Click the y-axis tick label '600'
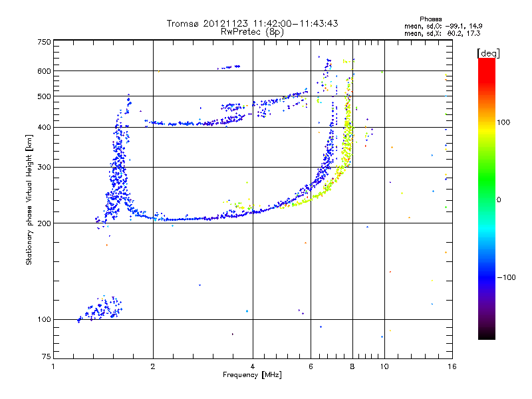The image size is (532, 399). pyautogui.click(x=45, y=71)
